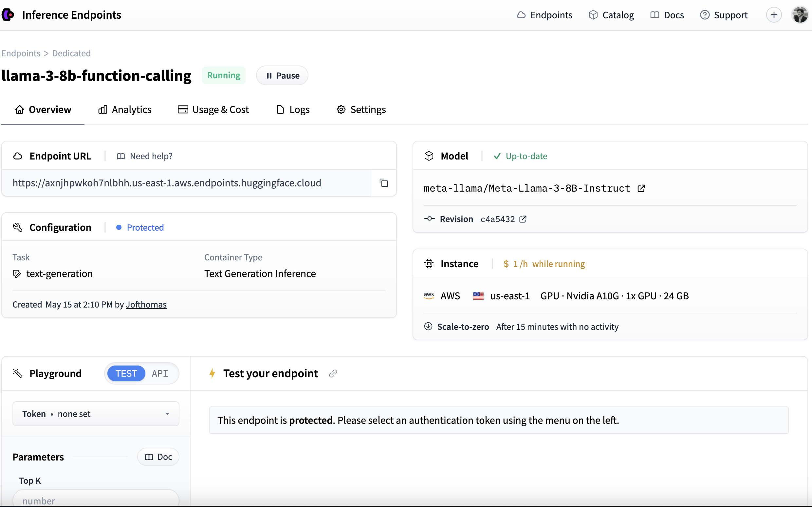Open the Analytics tab
The image size is (812, 507).
coord(125,110)
